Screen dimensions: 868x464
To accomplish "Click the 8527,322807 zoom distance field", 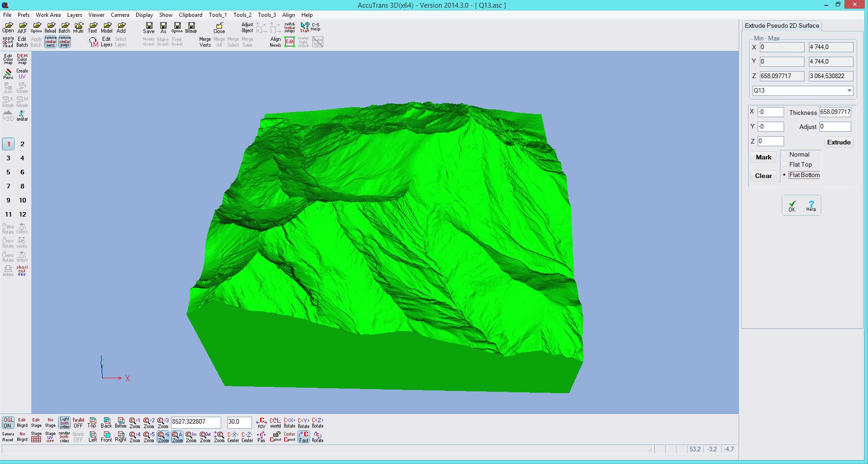I will click(x=196, y=422).
